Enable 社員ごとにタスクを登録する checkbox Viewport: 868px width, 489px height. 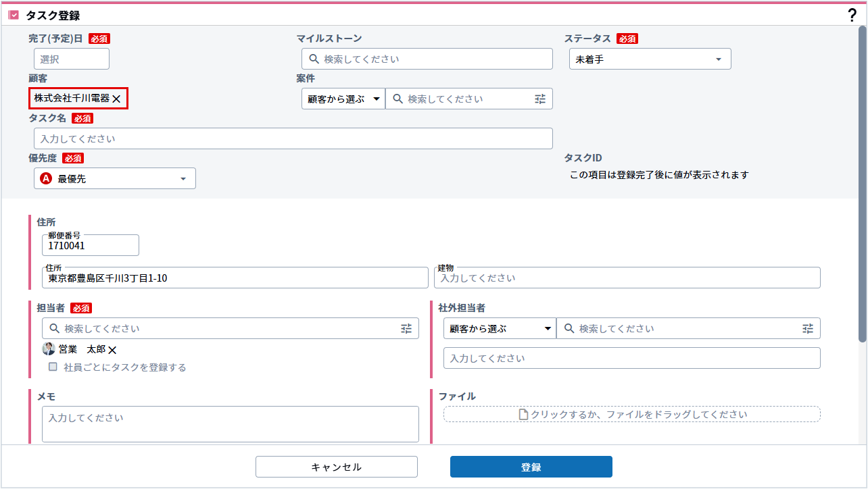click(53, 367)
